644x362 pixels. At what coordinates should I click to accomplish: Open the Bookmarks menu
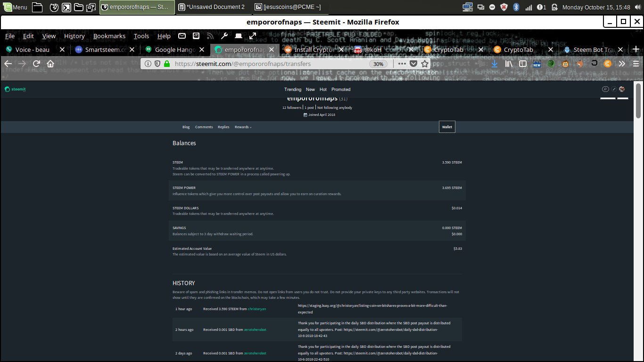tap(109, 36)
